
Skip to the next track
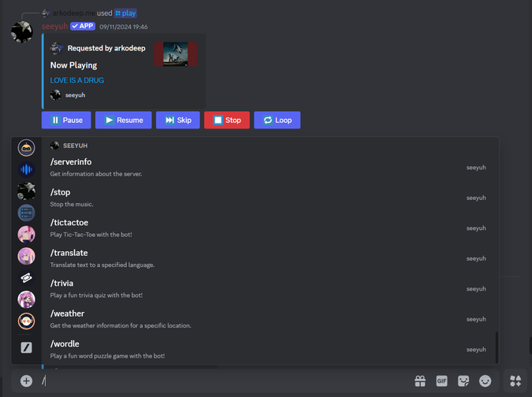point(178,120)
